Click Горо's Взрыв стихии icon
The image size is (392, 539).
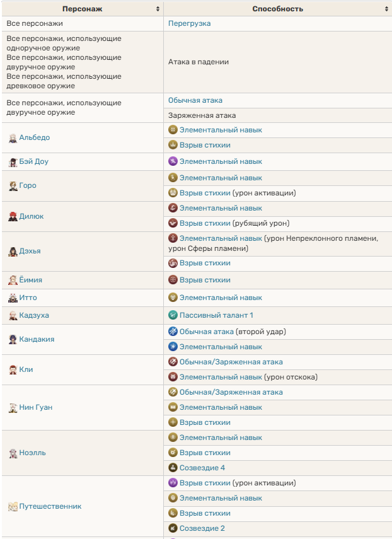(x=173, y=193)
